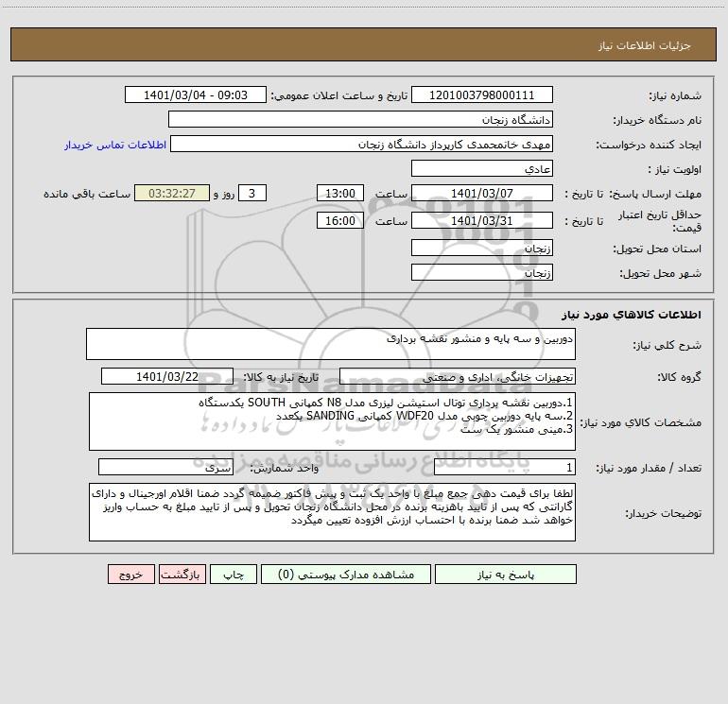The width and height of the screenshot is (728, 704).
Task: Click the نام دستگاه خریدار label
Action: (x=657, y=120)
